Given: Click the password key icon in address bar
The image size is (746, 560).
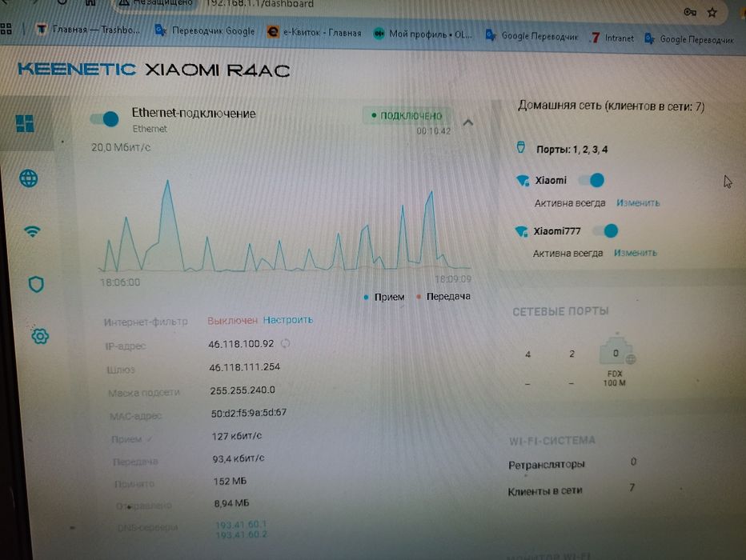Looking at the screenshot, I should click(690, 12).
